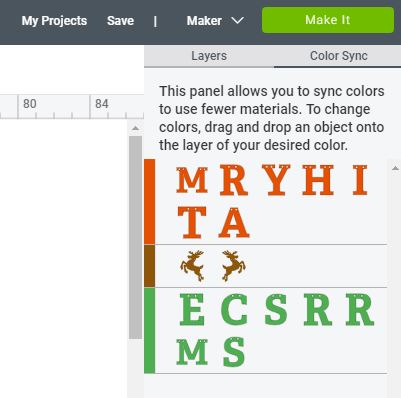This screenshot has height=398, width=401.
Task: Select the left brown reindeer object
Action: [x=192, y=265]
